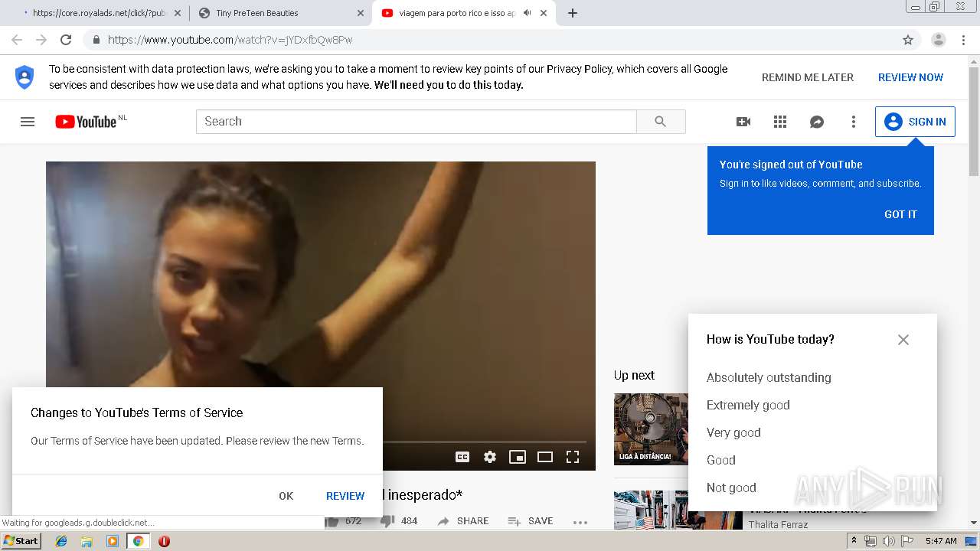Close the Tiny PreTeen Beauties tab
Viewport: 980px width, 551px height.
coord(361,13)
